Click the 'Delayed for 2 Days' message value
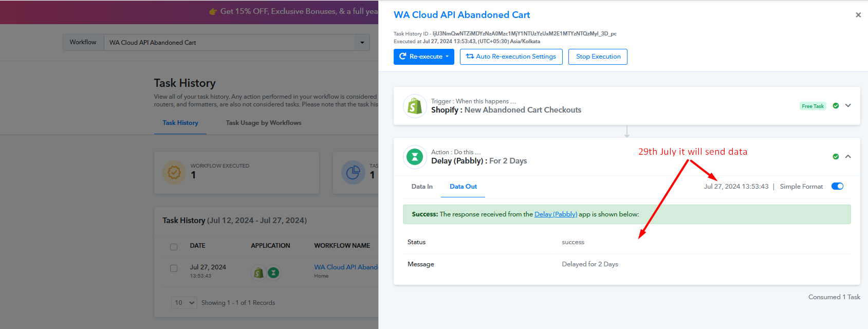This screenshot has height=329, width=868. [590, 264]
